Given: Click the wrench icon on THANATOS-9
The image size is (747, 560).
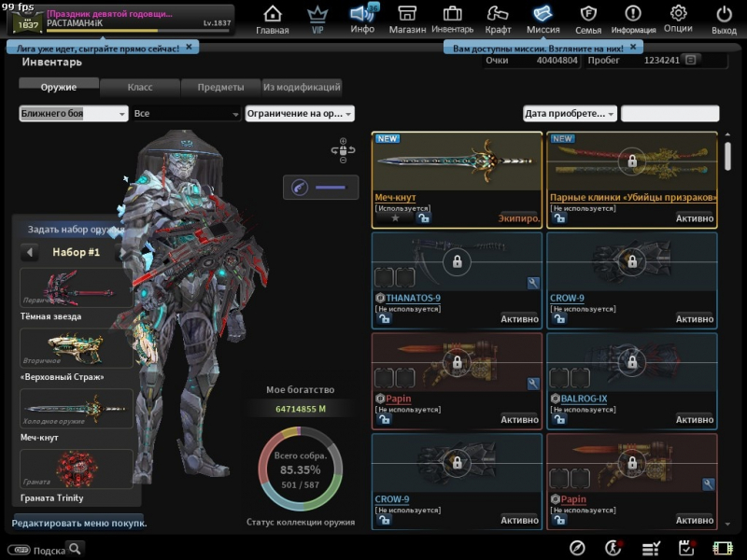Looking at the screenshot, I should [x=533, y=283].
